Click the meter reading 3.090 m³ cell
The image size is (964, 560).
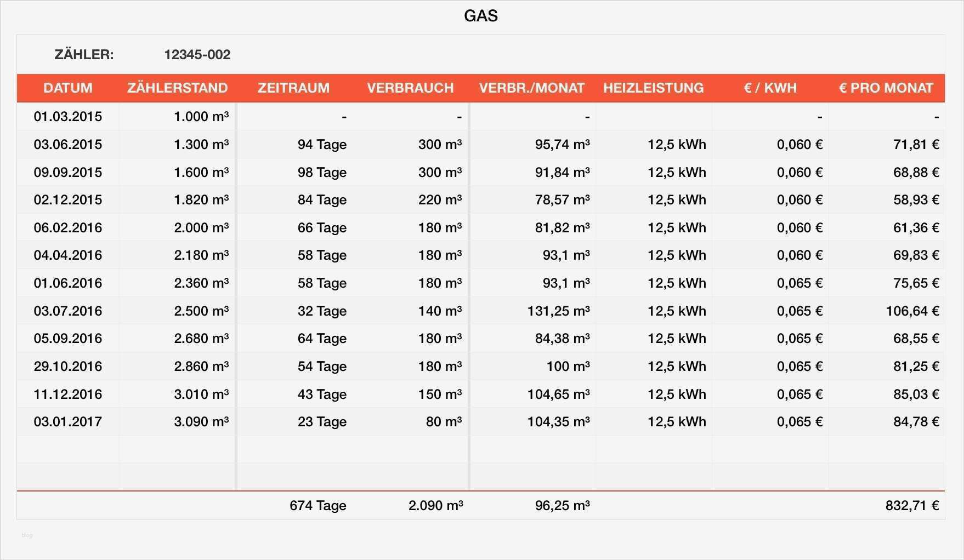pyautogui.click(x=201, y=422)
